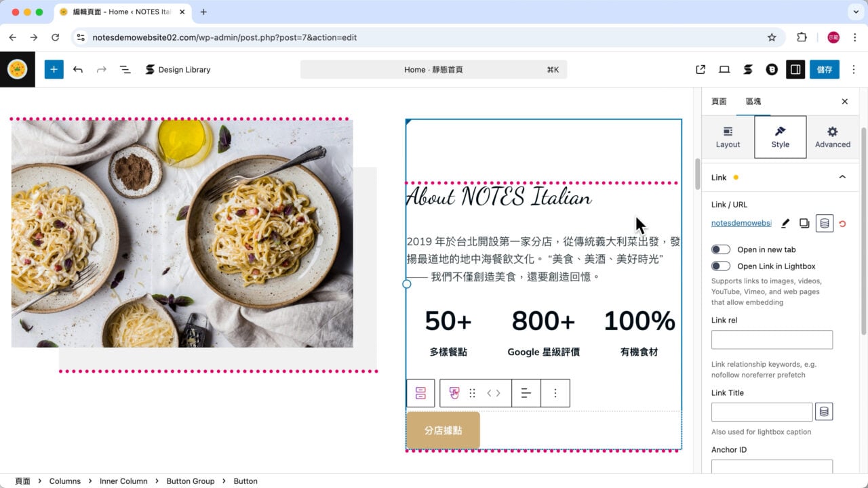Viewport: 868px width, 488px height.
Task: Switch to the 頁面 tab in the sidebar
Action: tap(719, 101)
